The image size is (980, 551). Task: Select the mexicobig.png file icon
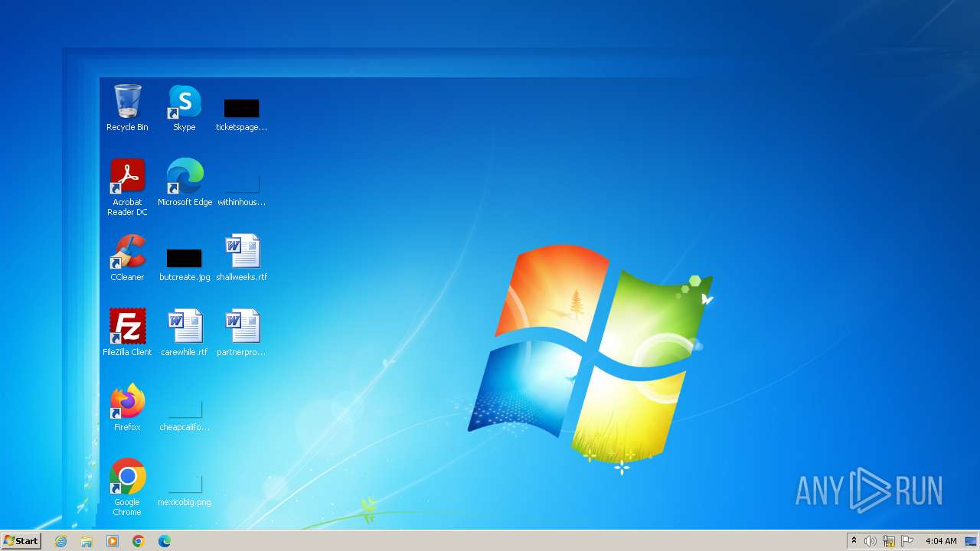pos(185,489)
